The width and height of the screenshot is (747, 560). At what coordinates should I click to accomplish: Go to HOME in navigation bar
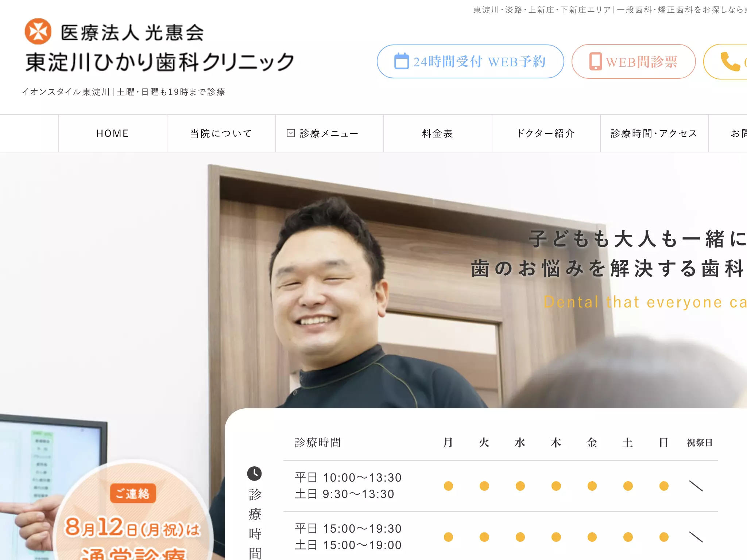tap(113, 133)
